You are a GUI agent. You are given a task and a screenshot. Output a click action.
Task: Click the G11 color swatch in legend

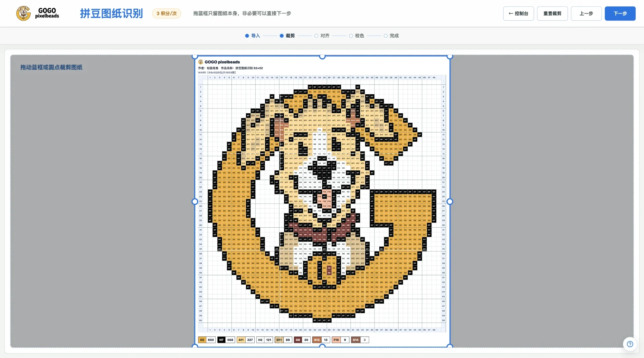click(279, 340)
